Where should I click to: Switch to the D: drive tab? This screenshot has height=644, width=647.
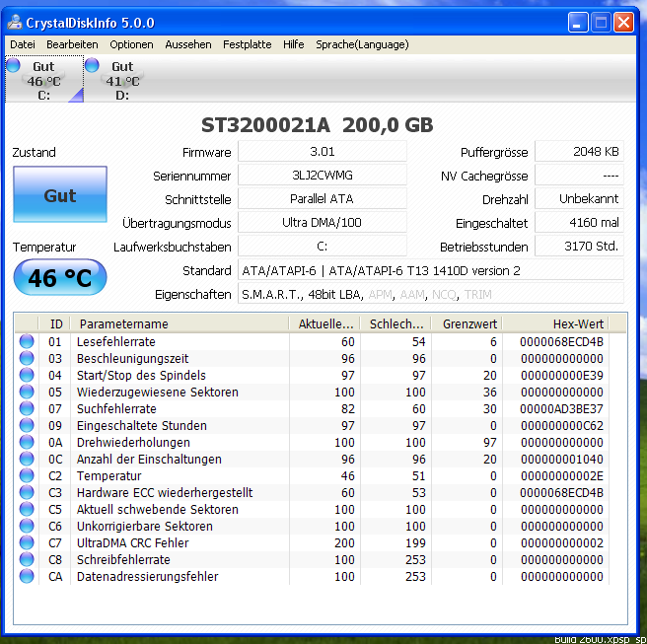click(122, 81)
